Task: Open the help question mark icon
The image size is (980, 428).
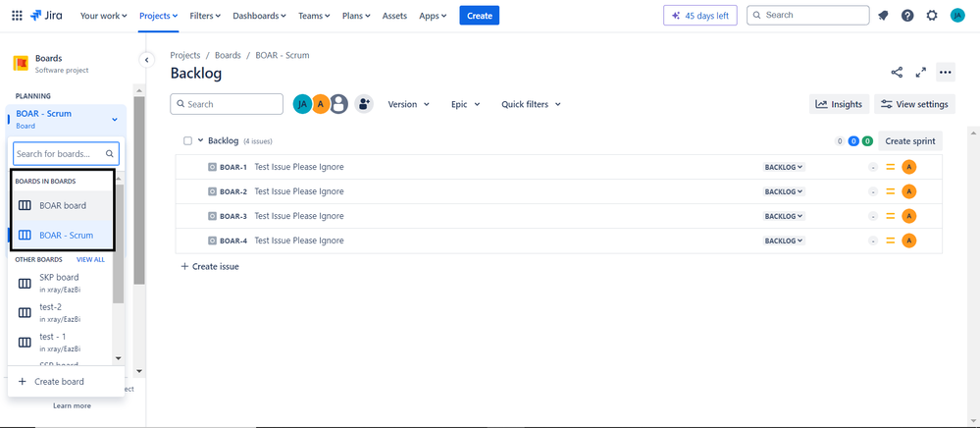Action: [907, 16]
